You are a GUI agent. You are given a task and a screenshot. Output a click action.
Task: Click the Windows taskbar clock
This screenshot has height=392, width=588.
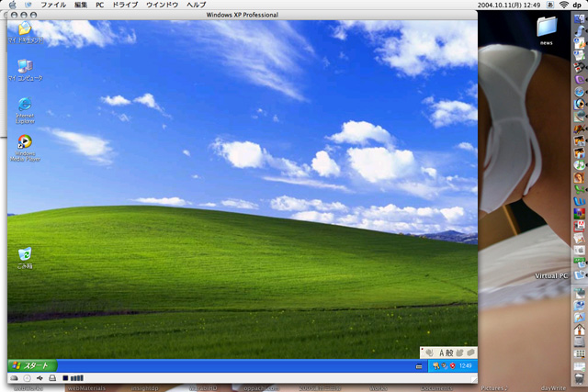[x=465, y=365]
